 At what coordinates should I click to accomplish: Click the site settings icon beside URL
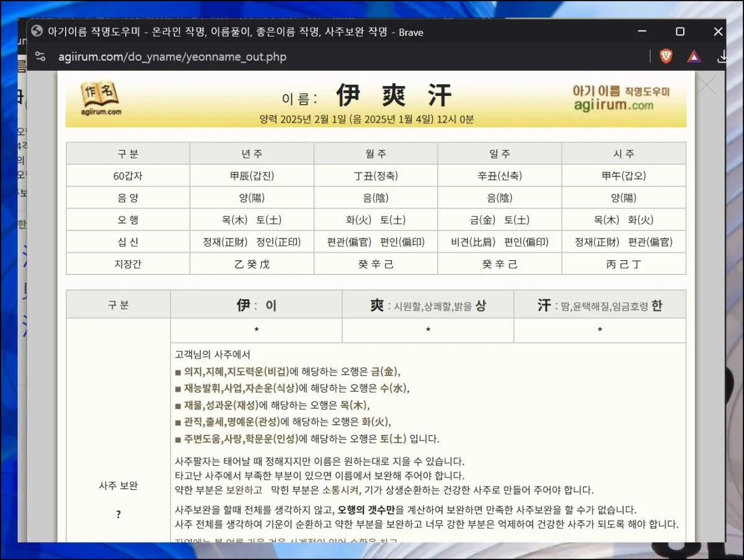coord(40,56)
